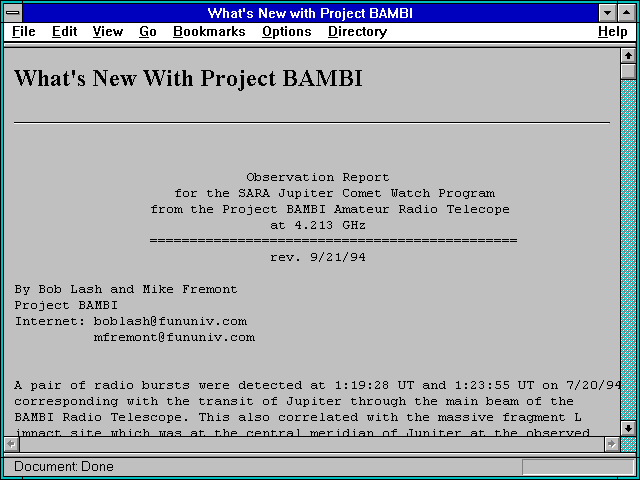
Task: Click the line starting 'corresponding with the transit'
Action: click(x=294, y=402)
